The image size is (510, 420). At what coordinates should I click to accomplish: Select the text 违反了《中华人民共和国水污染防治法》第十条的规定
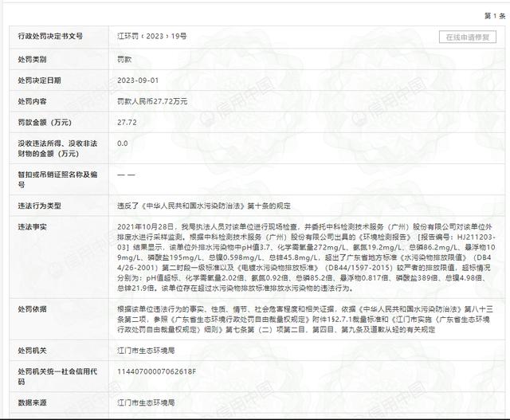click(x=204, y=206)
